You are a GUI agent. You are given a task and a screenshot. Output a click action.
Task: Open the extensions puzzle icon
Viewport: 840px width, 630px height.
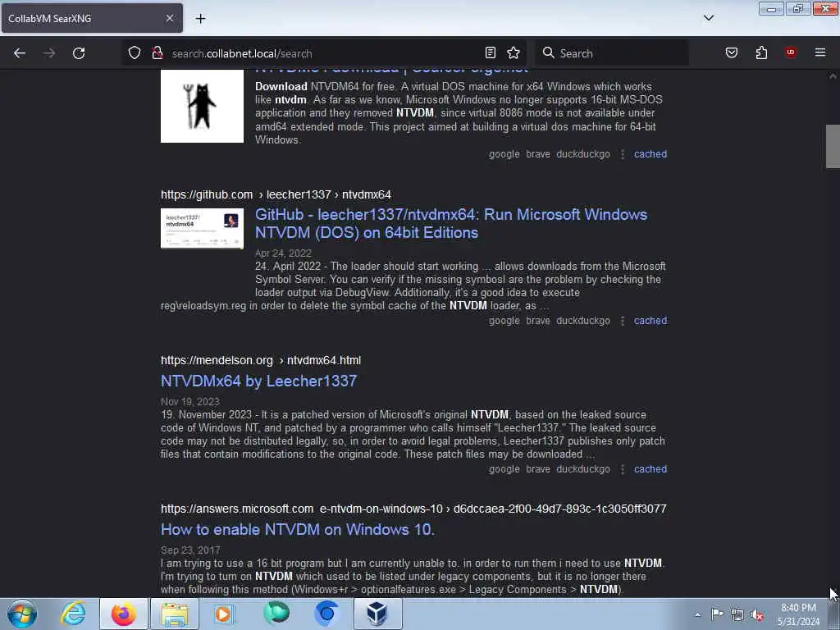[x=761, y=52]
